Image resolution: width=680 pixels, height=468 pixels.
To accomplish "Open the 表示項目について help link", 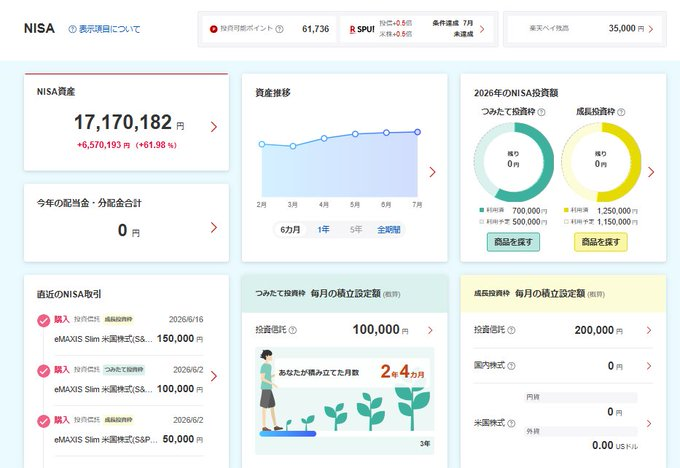I will pos(105,29).
